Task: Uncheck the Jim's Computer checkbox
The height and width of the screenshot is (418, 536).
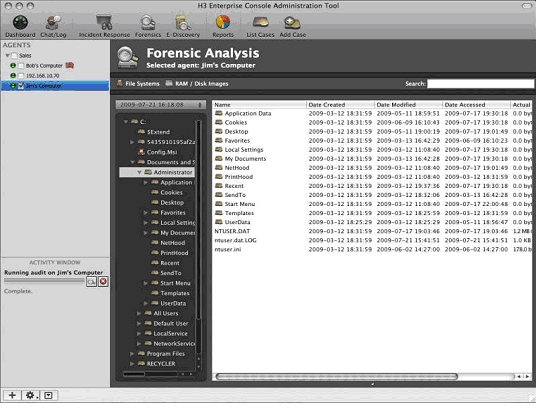Action: point(21,86)
